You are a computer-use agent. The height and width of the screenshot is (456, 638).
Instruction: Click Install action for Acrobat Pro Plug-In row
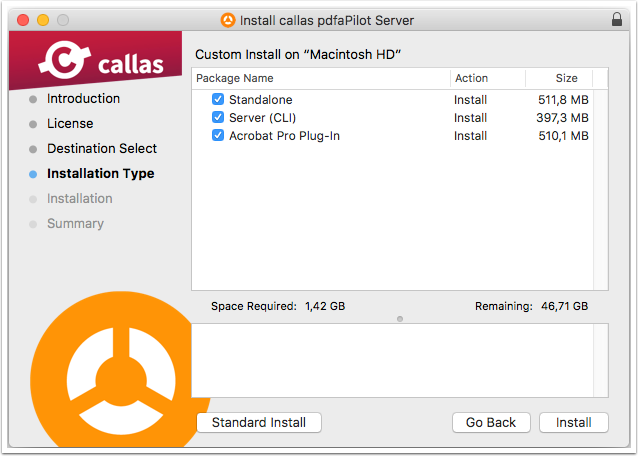click(x=470, y=135)
